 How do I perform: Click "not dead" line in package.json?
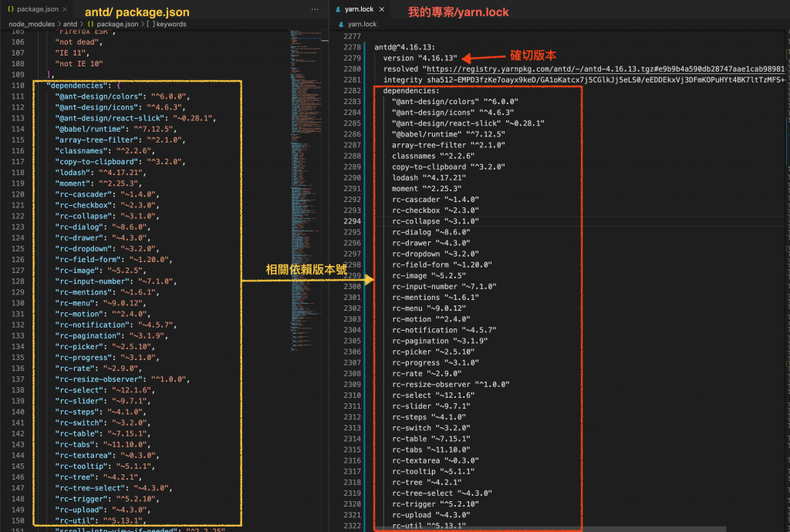tap(79, 42)
